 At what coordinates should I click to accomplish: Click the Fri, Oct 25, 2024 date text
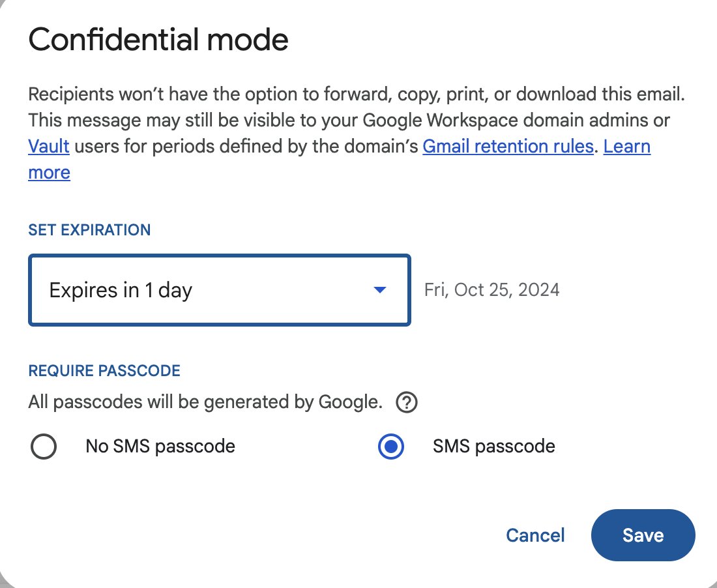[x=491, y=289]
